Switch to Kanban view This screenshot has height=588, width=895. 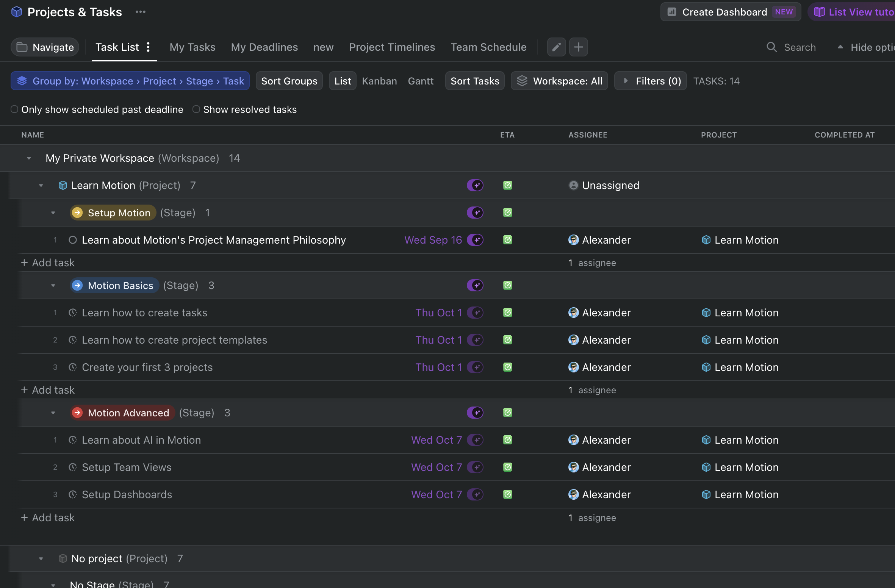pyautogui.click(x=379, y=81)
